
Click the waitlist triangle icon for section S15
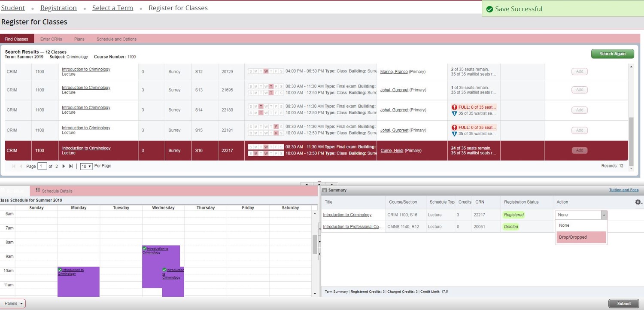pyautogui.click(x=454, y=134)
